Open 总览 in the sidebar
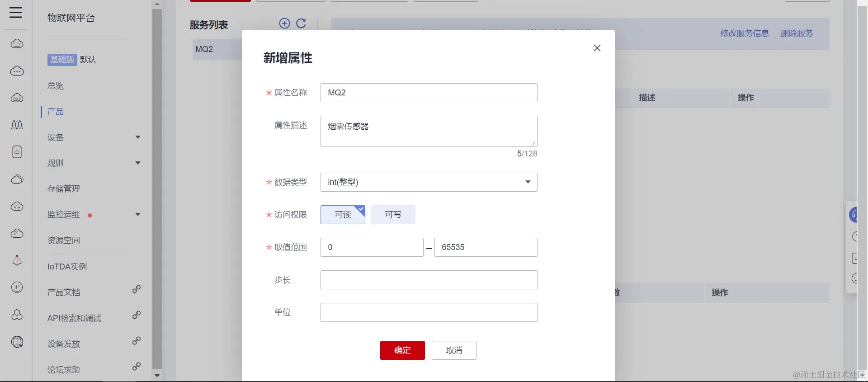Screen dimensions: 868x382 pyautogui.click(x=56, y=86)
